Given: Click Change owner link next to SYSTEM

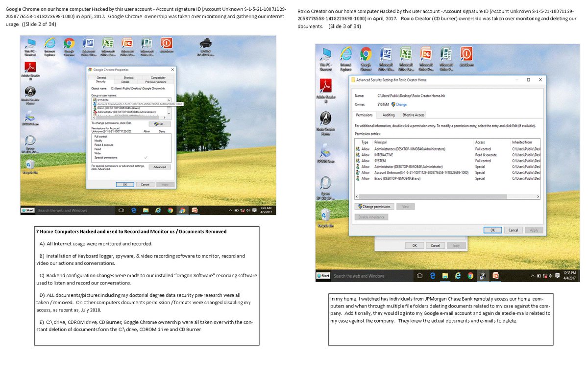Looking at the screenshot, I should [x=401, y=104].
